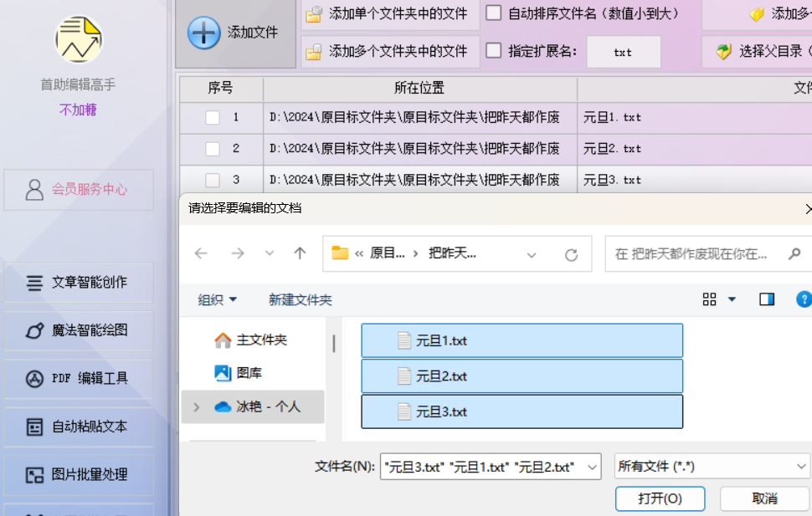The width and height of the screenshot is (812, 516).
Task: Open 图片批量处理 in the sidebar
Action: 79,475
